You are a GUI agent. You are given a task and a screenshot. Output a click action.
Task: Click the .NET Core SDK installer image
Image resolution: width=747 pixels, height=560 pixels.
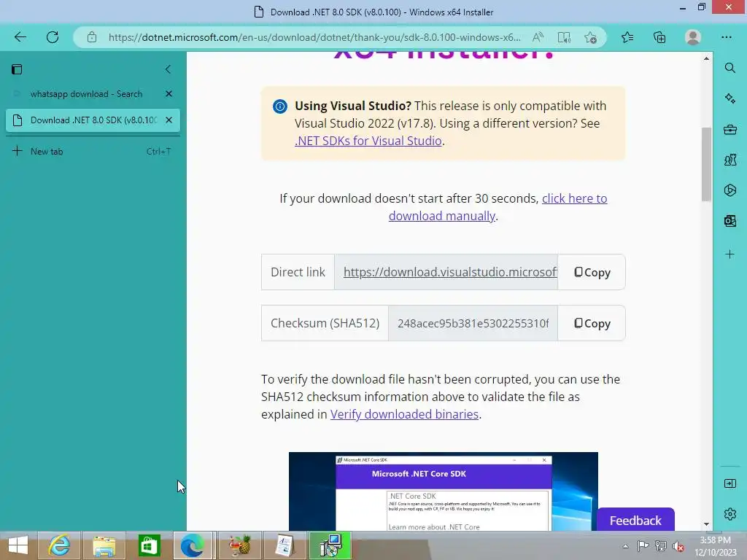pos(443,491)
